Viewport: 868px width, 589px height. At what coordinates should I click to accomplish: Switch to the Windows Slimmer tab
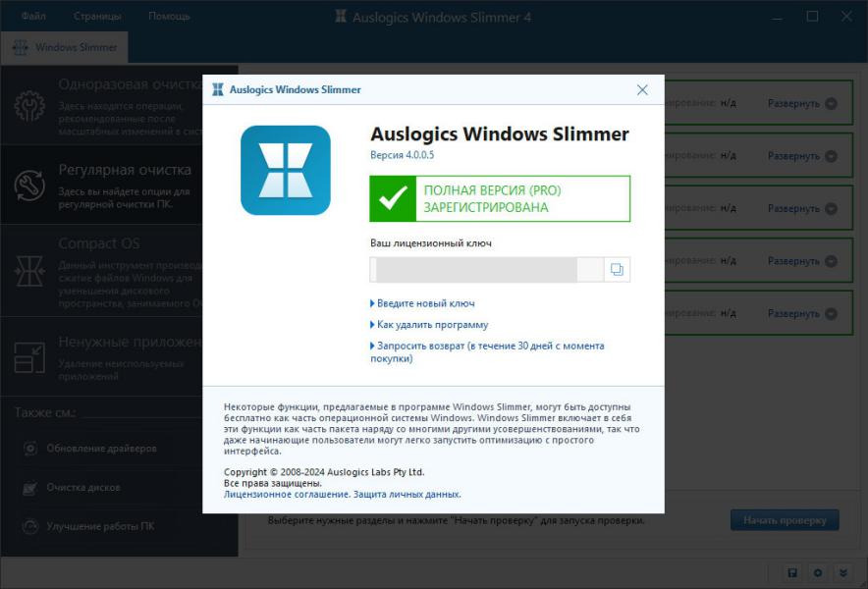(65, 47)
